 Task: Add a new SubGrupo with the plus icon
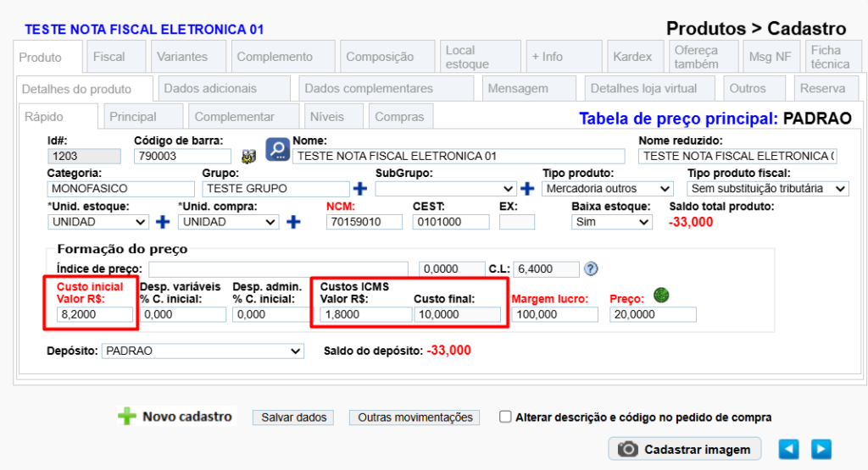(x=527, y=189)
